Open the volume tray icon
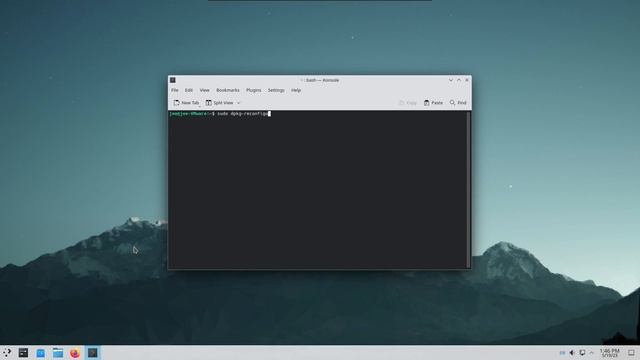 pos(572,353)
